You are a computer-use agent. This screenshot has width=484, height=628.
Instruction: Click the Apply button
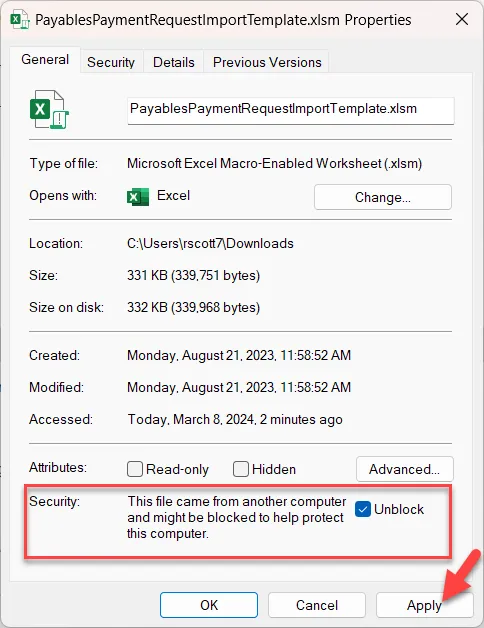pos(424,605)
